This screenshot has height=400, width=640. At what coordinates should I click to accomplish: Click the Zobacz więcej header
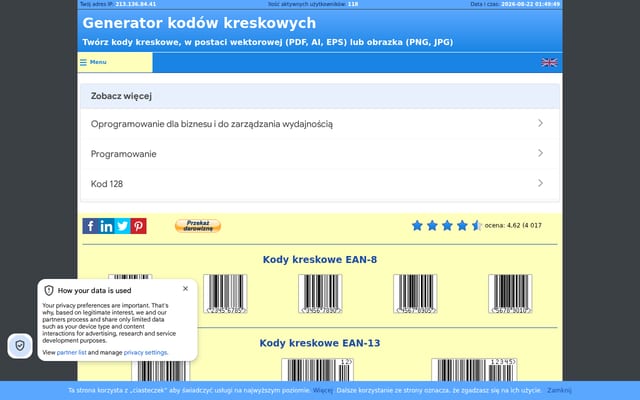[x=121, y=96]
